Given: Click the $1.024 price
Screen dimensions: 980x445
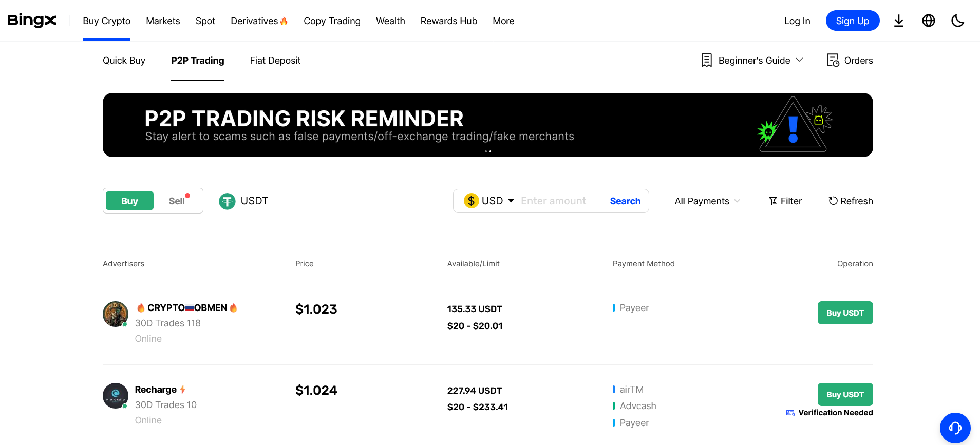Looking at the screenshot, I should (316, 391).
